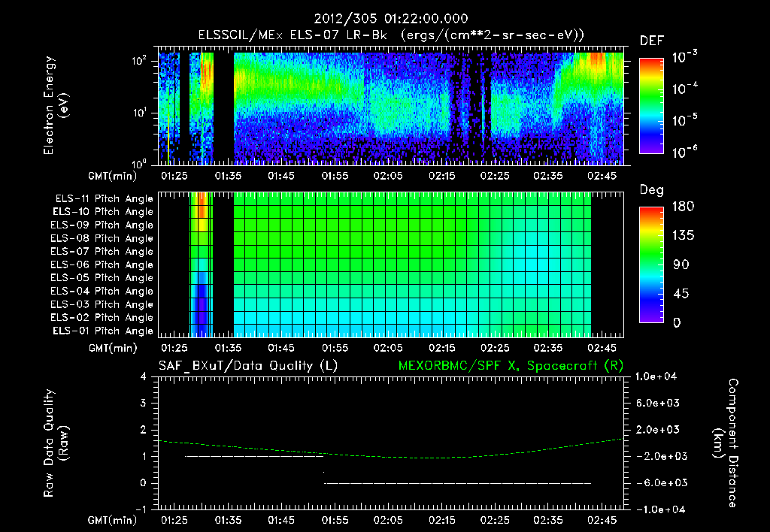Select the ELS-10 Pitch Angle row label
This screenshot has width=770, height=532.
103,212
